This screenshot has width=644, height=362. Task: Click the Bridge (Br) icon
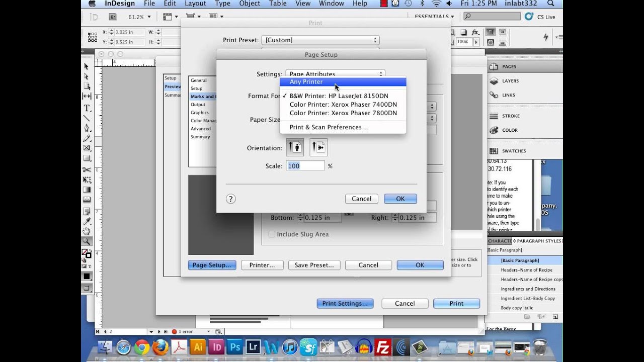point(113,17)
